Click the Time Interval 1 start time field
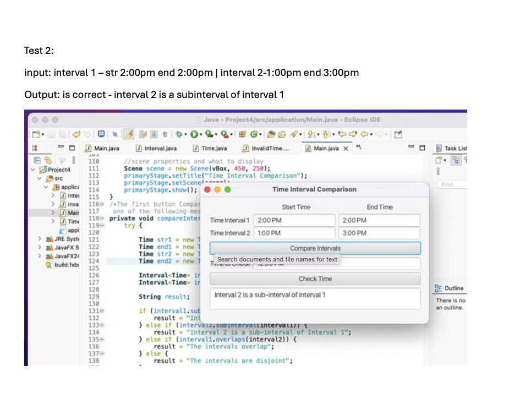The height and width of the screenshot is (420, 520). (x=294, y=220)
